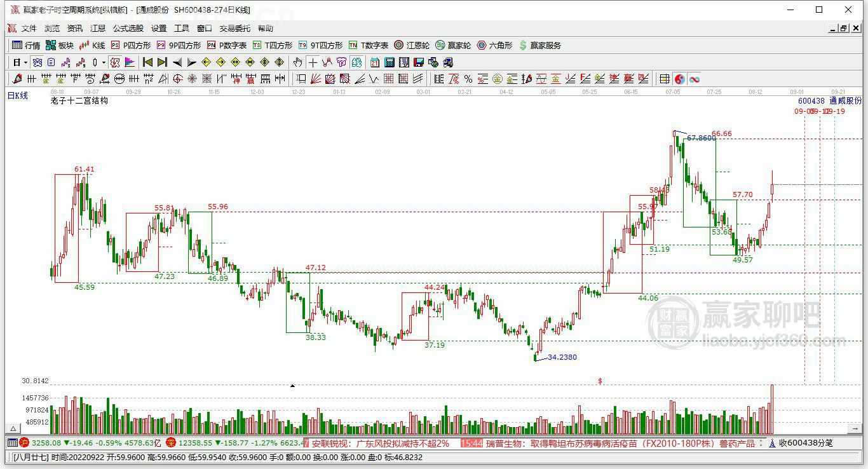The height and width of the screenshot is (469, 868).
Task: Open the 9P四方形 tool
Action: click(179, 45)
